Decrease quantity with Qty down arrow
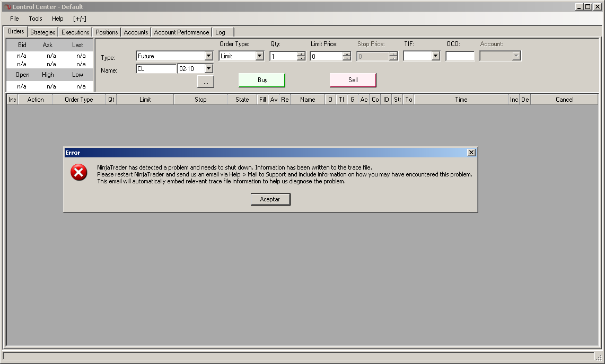The image size is (605, 364). tap(301, 58)
